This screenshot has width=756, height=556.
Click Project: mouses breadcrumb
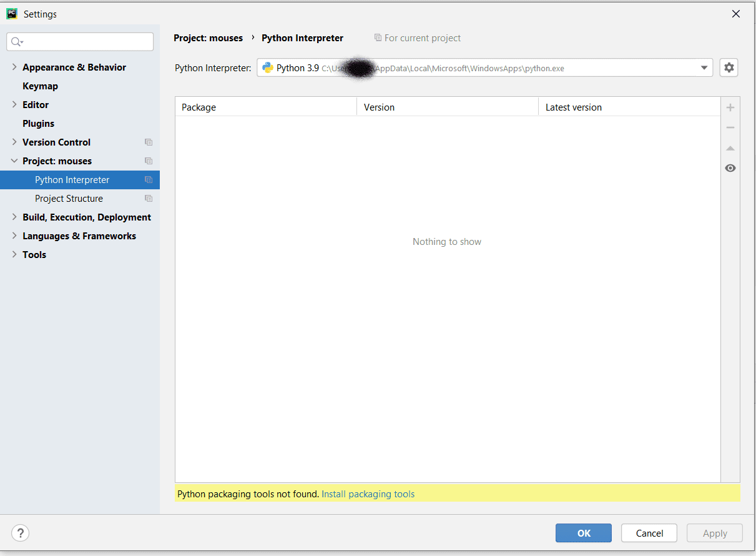pos(208,38)
